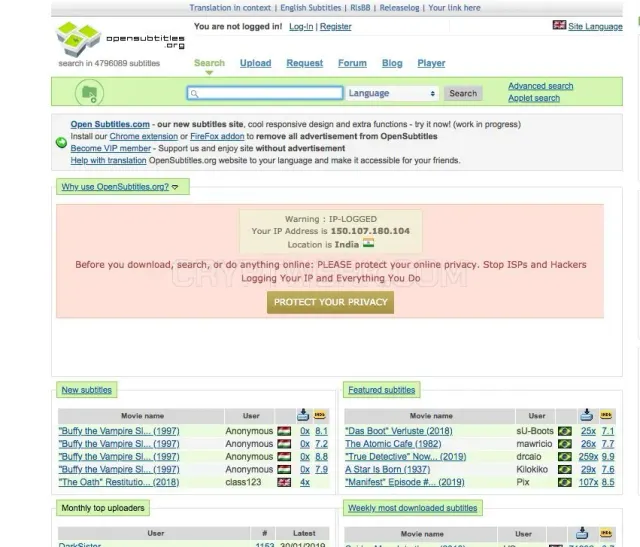Click PROTECT YOUR PRIVACY button
This screenshot has width=640, height=547.
[x=331, y=302]
